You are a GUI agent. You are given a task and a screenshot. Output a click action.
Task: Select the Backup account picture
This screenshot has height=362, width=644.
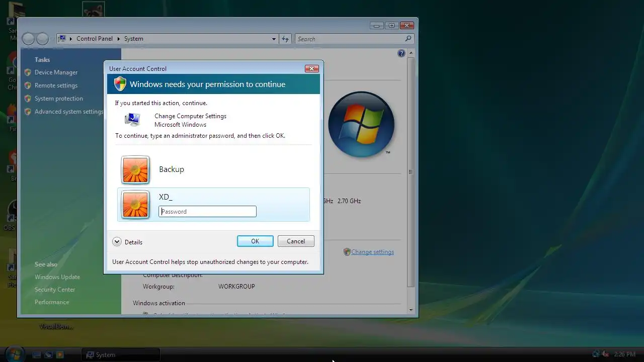135,169
